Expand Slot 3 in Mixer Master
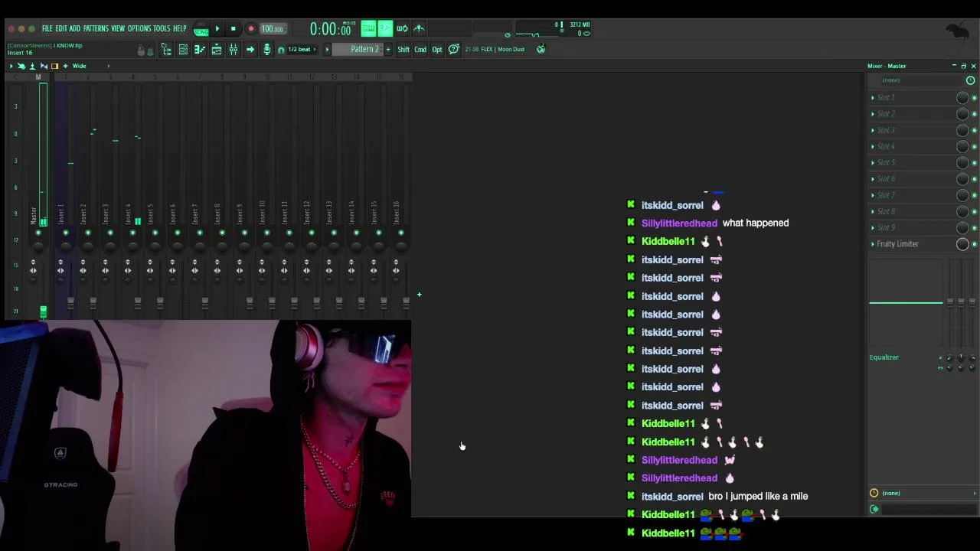 pyautogui.click(x=873, y=130)
